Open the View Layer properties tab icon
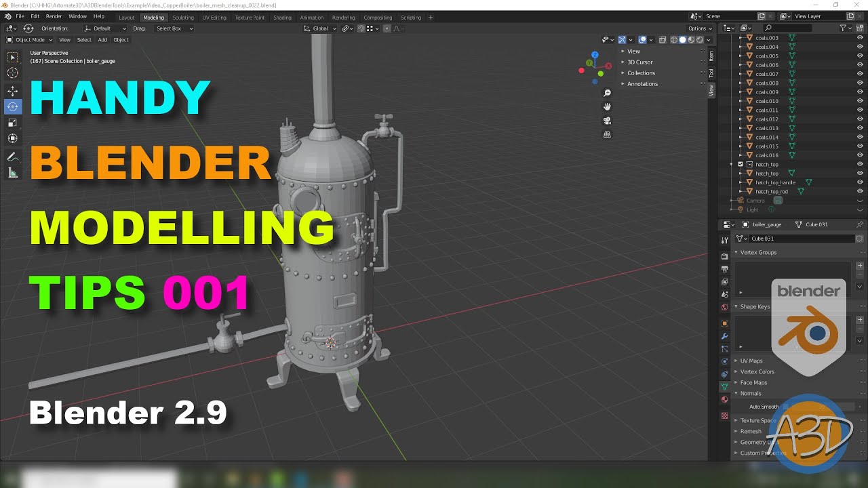Viewport: 868px width, 488px height. (724, 282)
